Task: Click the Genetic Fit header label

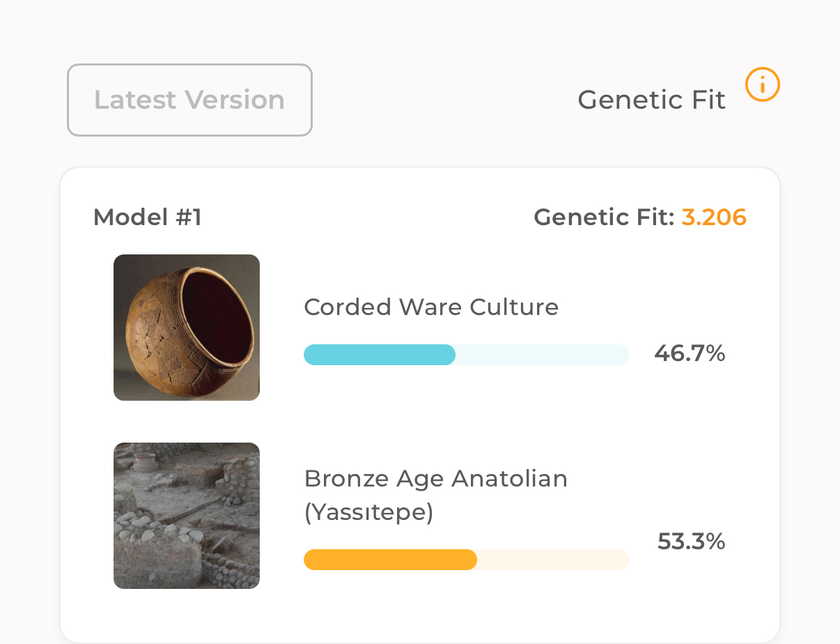Action: coord(651,100)
